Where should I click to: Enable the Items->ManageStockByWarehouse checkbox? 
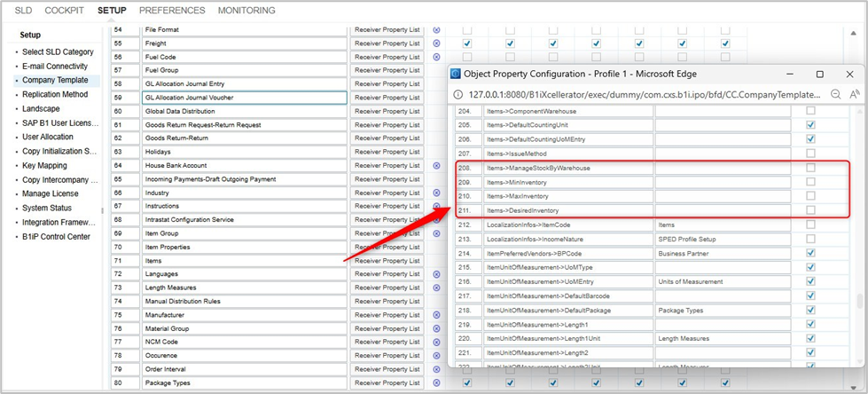coord(810,168)
